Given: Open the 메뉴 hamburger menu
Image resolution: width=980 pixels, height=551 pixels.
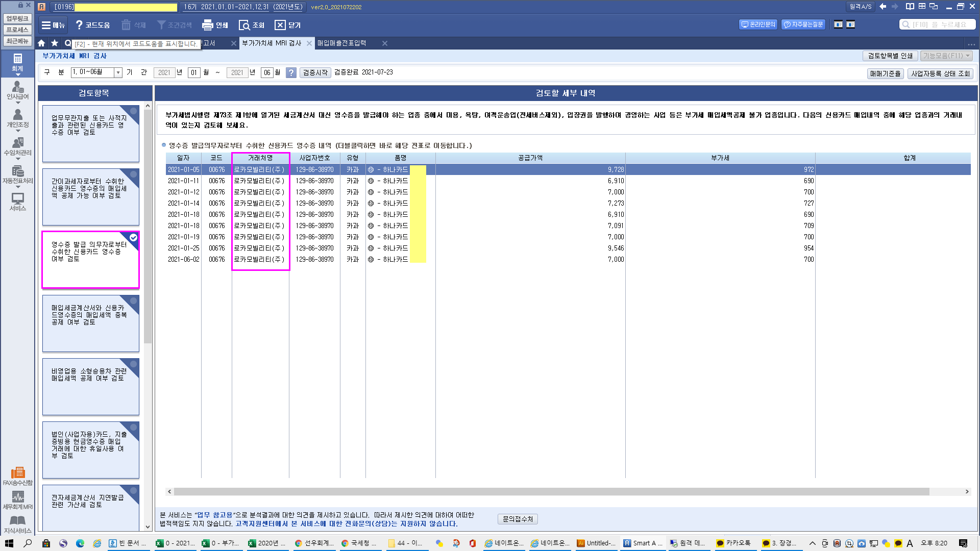Looking at the screenshot, I should [x=53, y=25].
